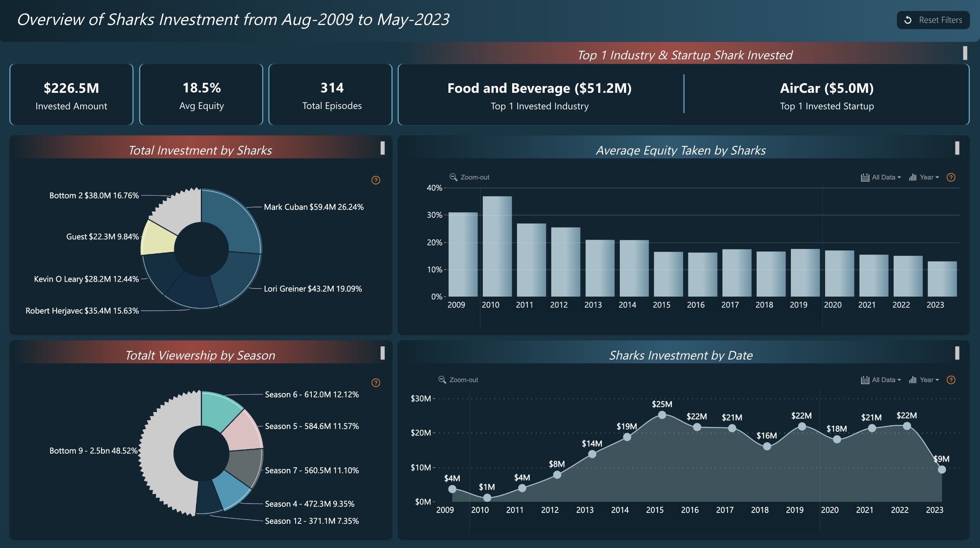Click Season 6 - 612.0M 12.12% label

[312, 395]
